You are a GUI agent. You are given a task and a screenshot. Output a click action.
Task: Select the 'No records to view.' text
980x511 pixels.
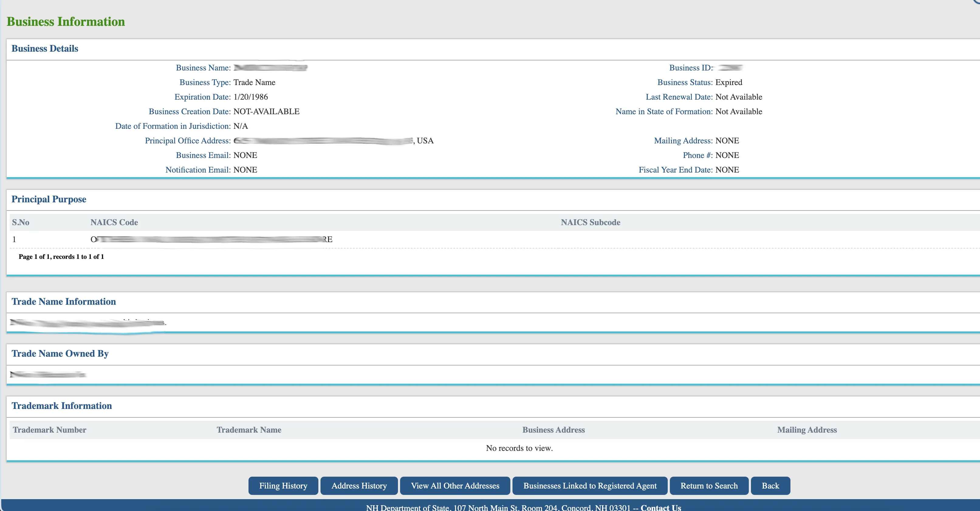click(x=519, y=448)
